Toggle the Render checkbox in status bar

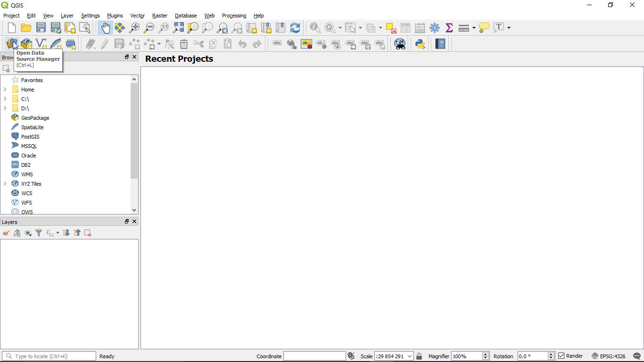coord(561,356)
